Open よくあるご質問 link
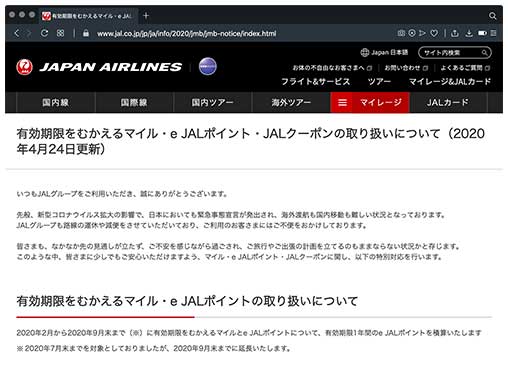Viewport: 508px width, 369px height. pos(465,68)
